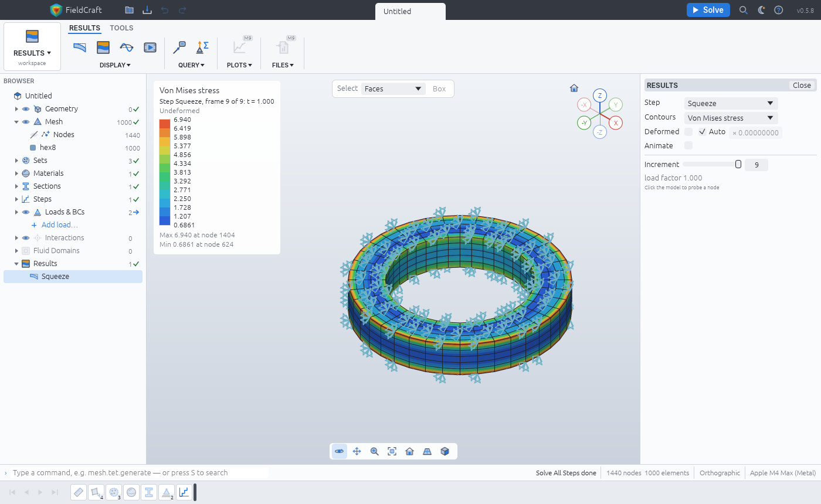Click the Increment slider handle
This screenshot has width=821, height=504.
[x=738, y=165]
